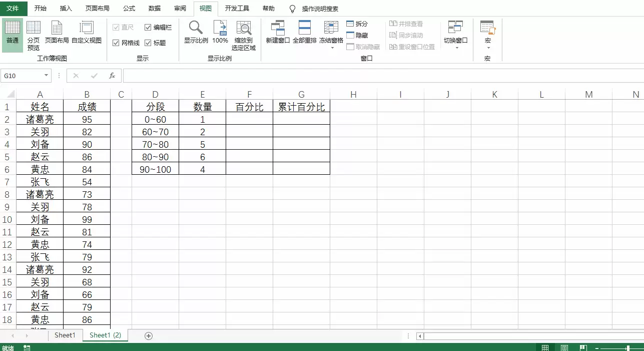644x351 pixels.
Task: Select cell containing 张飞 in row 7
Action: tap(40, 182)
